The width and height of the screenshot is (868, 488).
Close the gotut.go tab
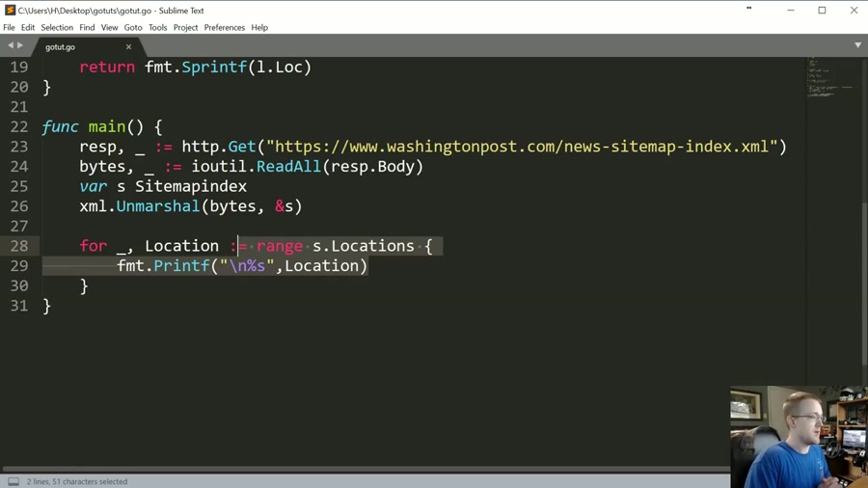(128, 47)
